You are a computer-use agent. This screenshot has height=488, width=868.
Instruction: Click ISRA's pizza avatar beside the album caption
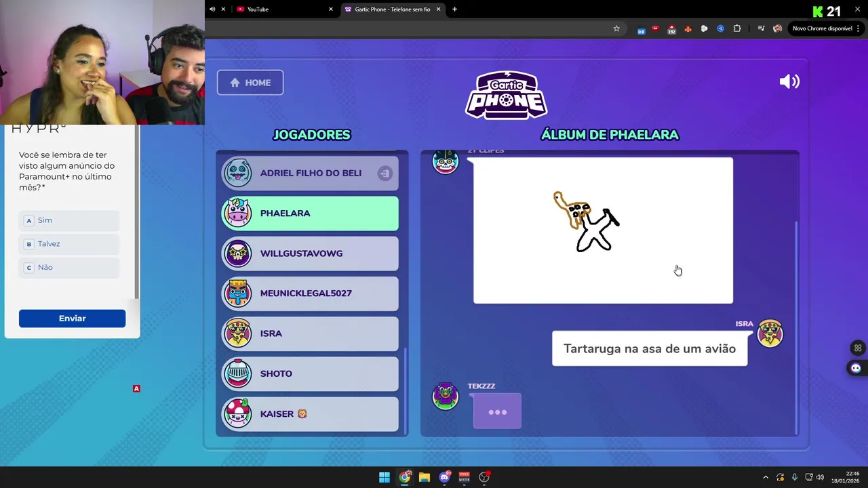(x=770, y=333)
